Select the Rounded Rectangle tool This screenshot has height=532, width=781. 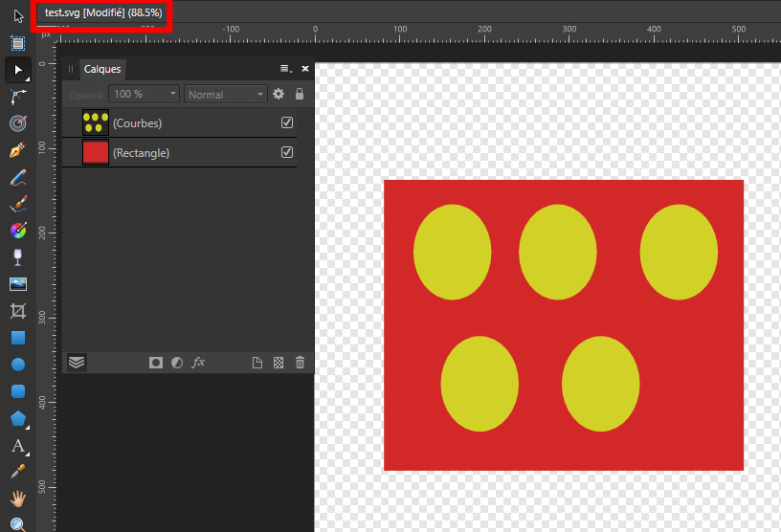click(x=18, y=391)
